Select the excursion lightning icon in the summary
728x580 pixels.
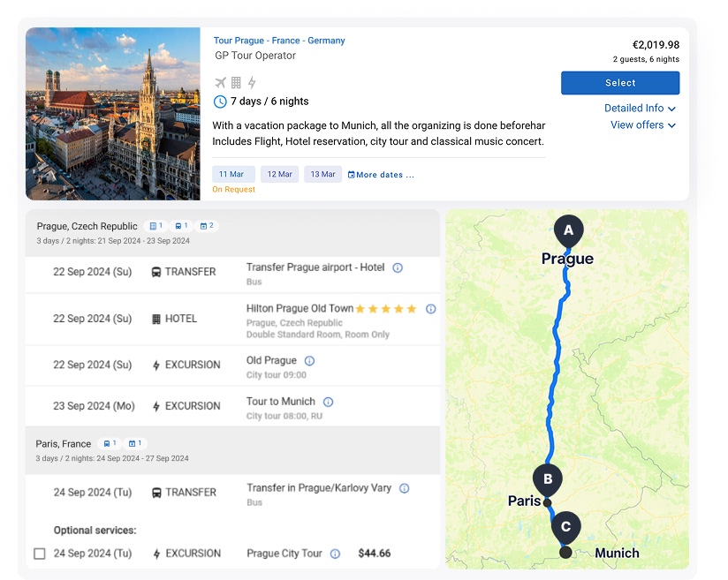(x=252, y=83)
